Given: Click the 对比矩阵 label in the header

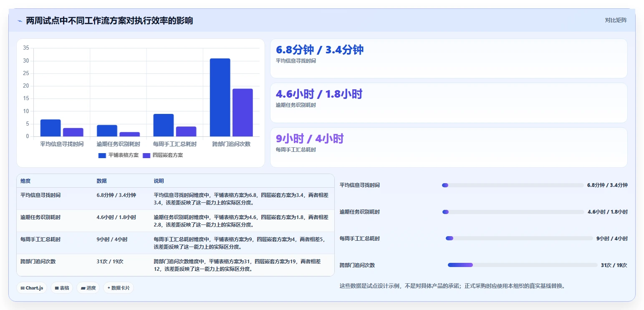Looking at the screenshot, I should 616,20.
